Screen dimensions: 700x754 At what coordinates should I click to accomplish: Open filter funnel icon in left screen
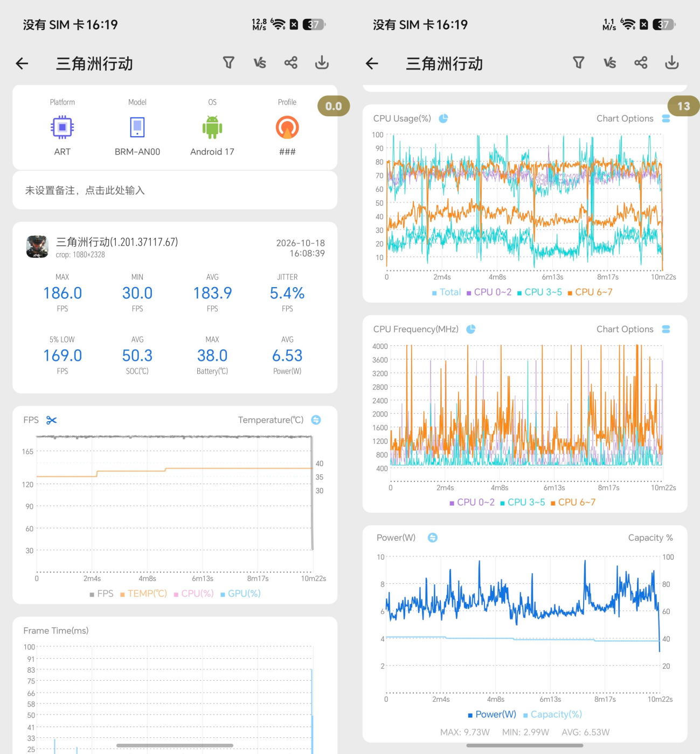[x=228, y=63]
